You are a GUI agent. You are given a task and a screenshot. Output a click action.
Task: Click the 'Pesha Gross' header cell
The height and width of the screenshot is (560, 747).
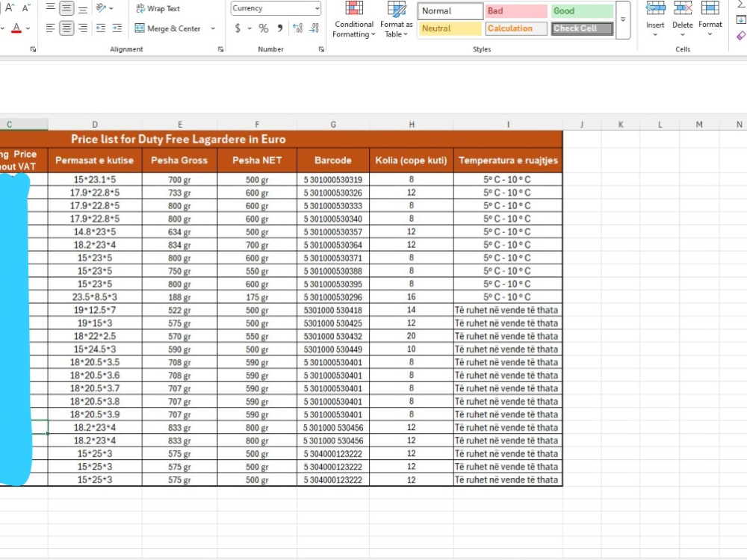click(179, 161)
